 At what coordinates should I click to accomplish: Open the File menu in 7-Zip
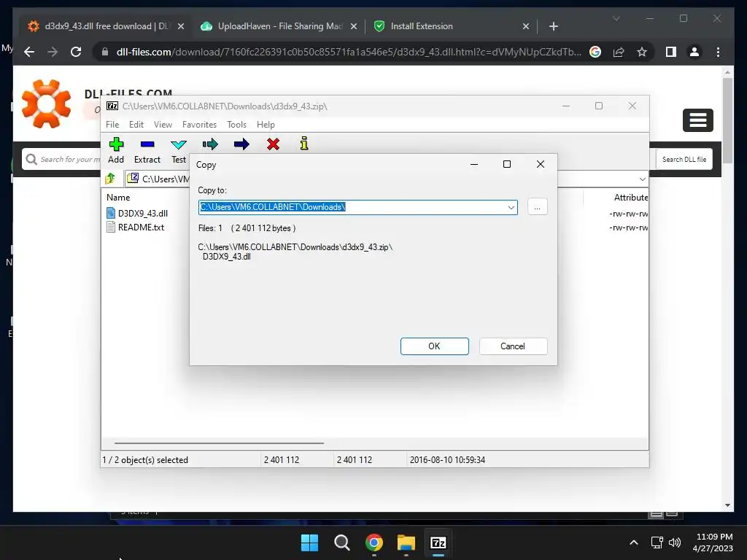point(112,124)
